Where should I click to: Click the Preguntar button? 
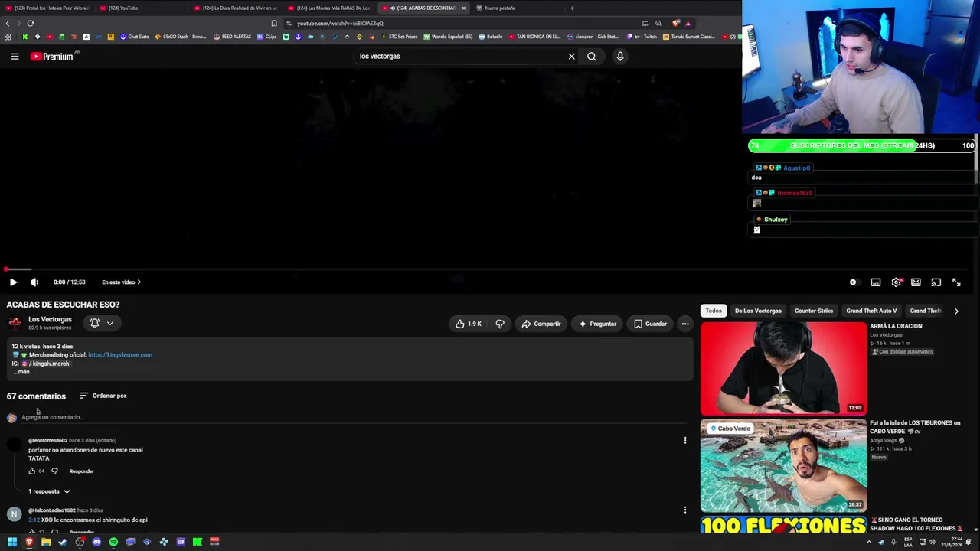[x=597, y=324]
